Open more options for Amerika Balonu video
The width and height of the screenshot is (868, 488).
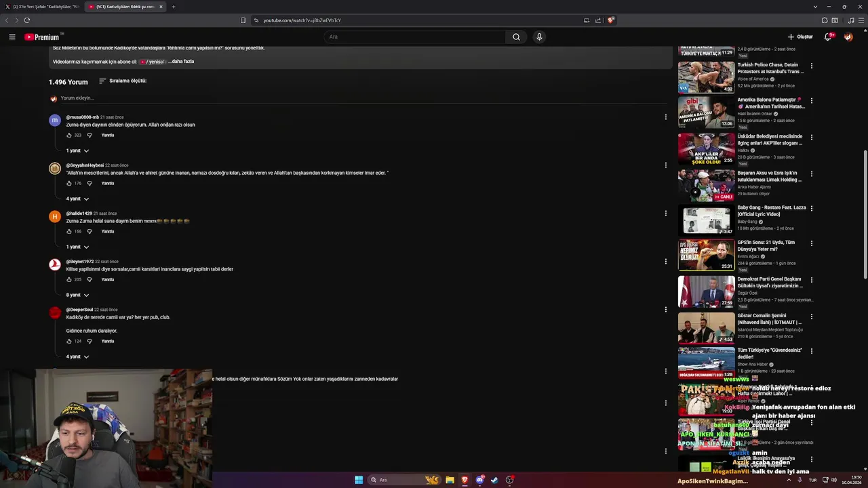[x=811, y=100]
